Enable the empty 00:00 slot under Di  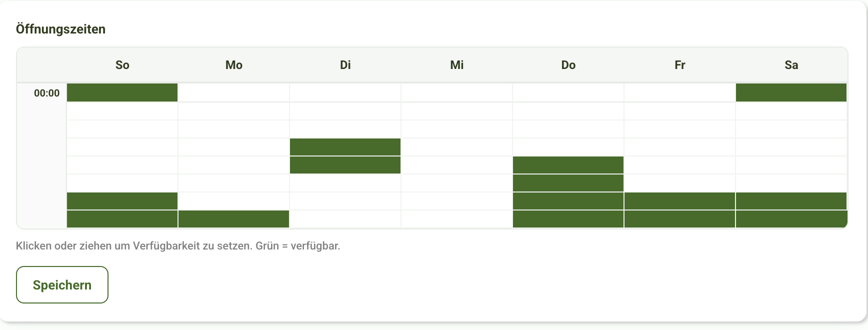coord(345,92)
